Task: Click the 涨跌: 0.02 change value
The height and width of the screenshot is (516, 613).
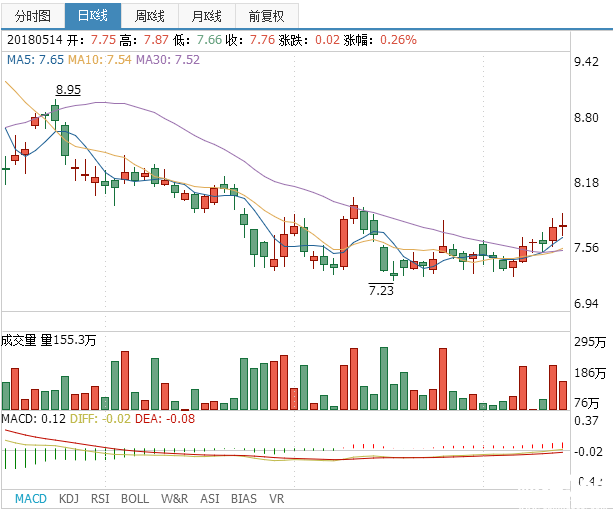Action: point(309,40)
